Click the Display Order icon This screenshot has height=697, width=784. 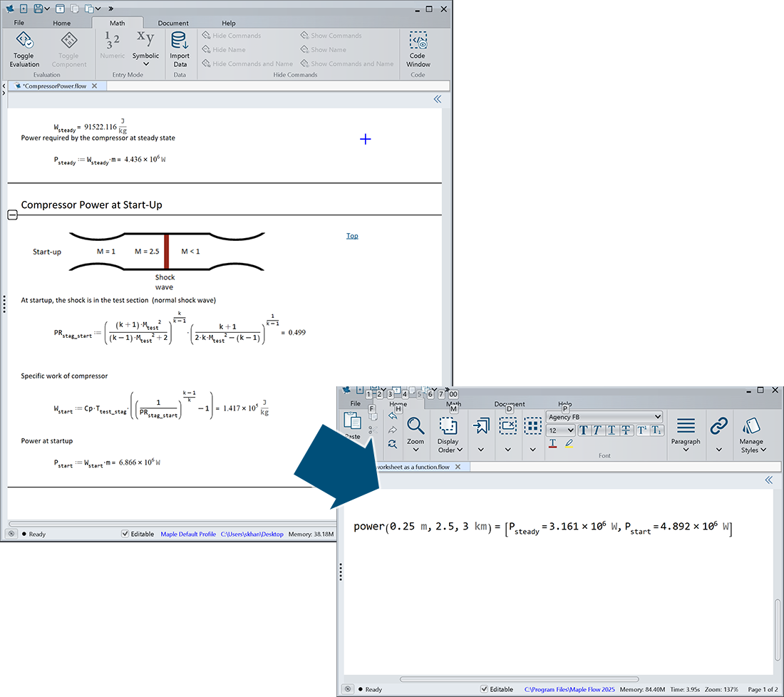point(448,426)
